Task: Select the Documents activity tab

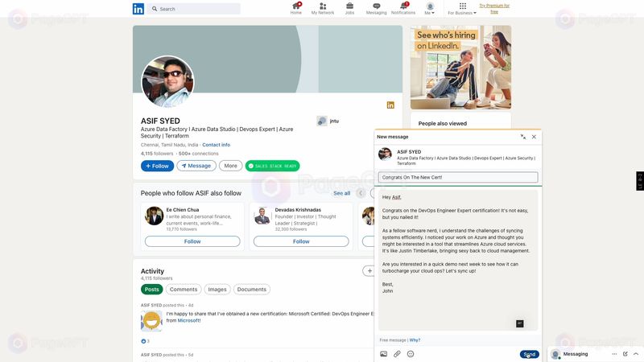Action: (x=252, y=290)
